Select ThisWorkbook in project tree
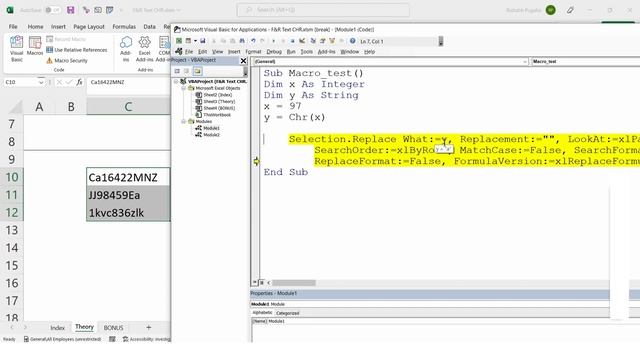The image size is (640, 360). click(217, 115)
